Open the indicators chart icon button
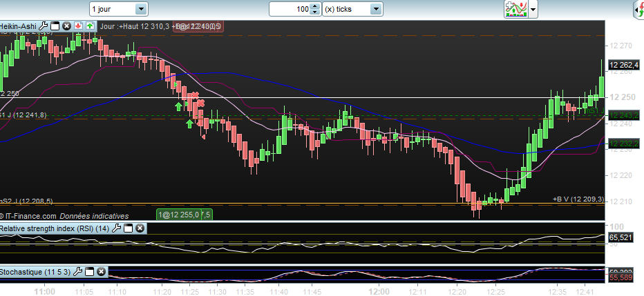 point(516,10)
